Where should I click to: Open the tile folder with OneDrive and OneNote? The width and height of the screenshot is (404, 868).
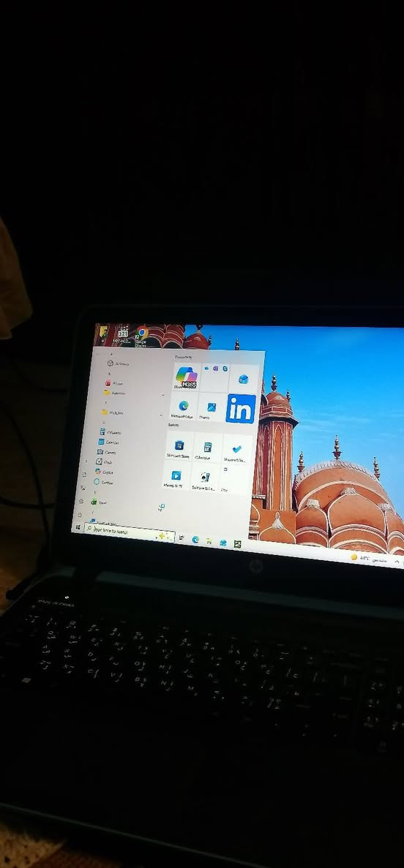click(x=214, y=378)
